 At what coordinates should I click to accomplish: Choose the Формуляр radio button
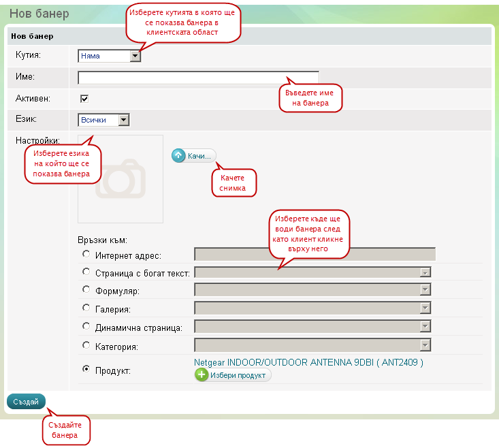[x=86, y=290]
